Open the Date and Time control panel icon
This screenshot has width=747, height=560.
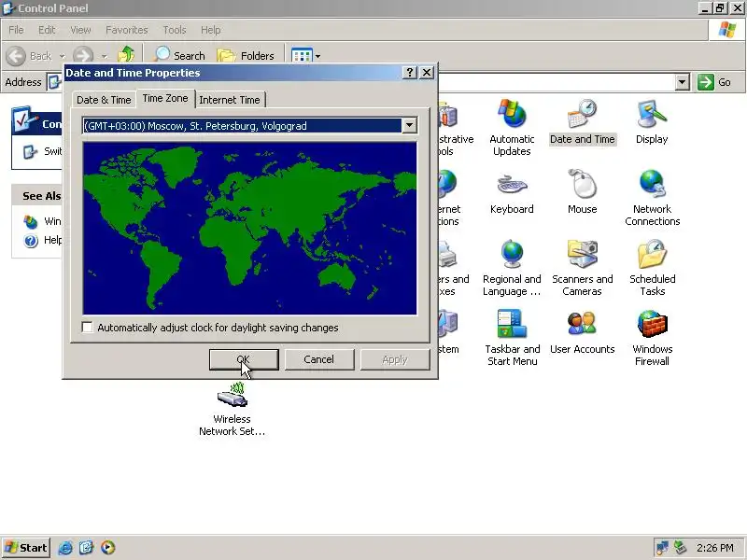click(582, 122)
